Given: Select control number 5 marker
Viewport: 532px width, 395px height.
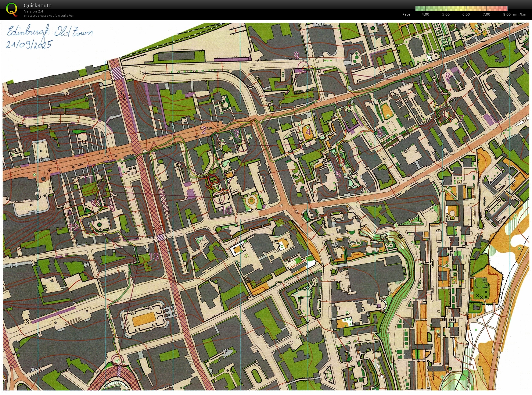Looking at the screenshot, I should [338, 174].
